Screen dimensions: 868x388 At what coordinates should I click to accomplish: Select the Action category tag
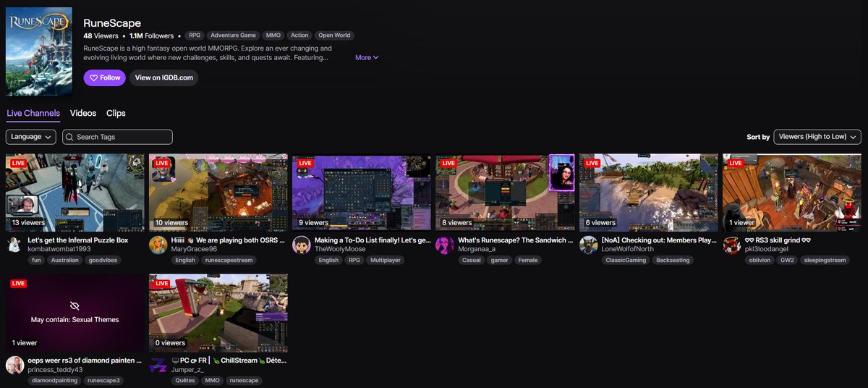pyautogui.click(x=299, y=35)
